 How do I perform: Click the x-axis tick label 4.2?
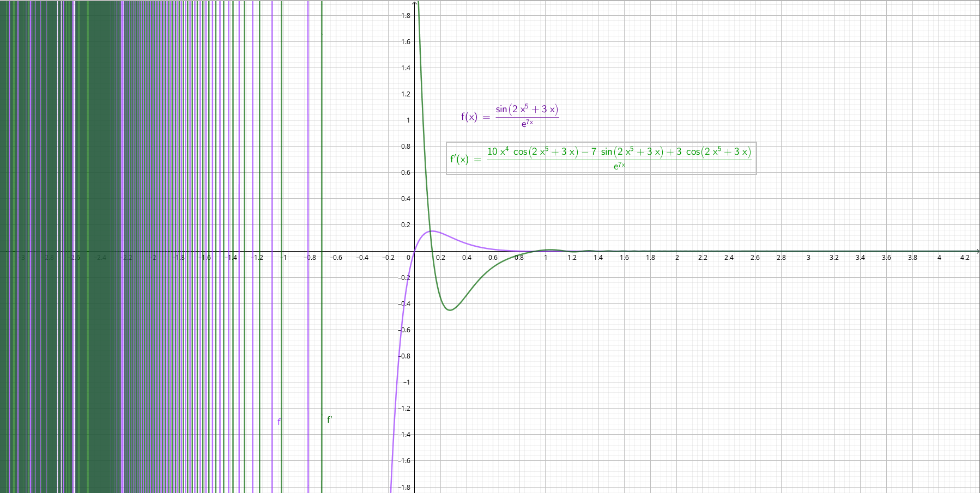pos(965,258)
